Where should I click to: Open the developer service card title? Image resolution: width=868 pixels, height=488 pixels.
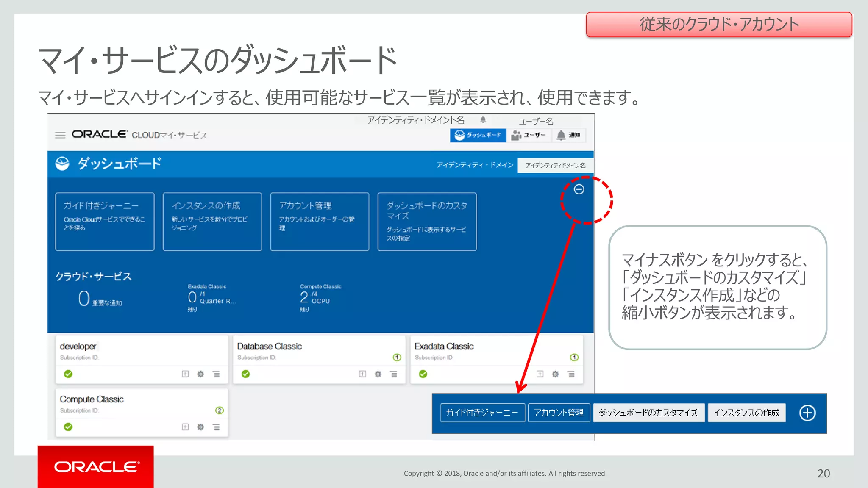pos(78,346)
